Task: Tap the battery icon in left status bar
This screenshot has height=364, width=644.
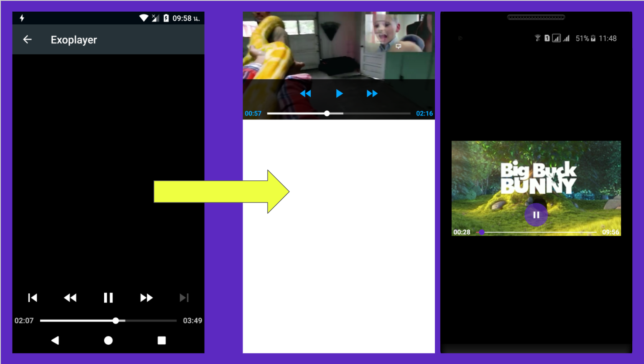Action: 166,18
